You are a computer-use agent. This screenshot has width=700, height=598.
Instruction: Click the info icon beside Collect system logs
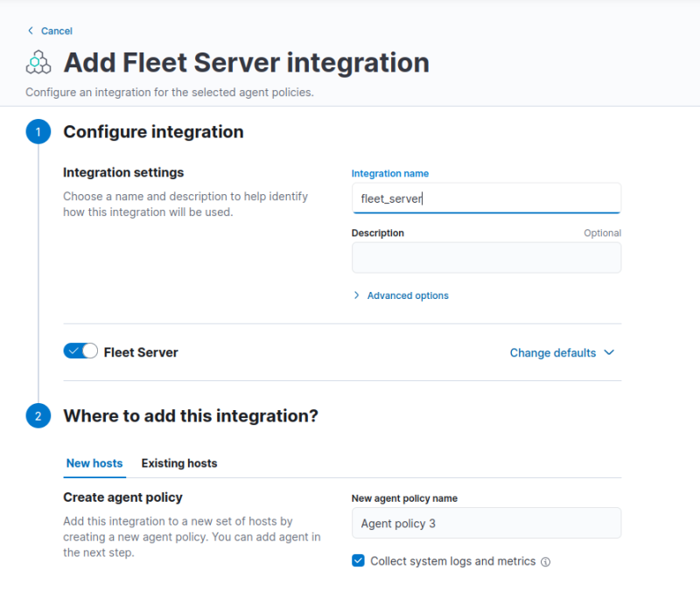(x=546, y=562)
